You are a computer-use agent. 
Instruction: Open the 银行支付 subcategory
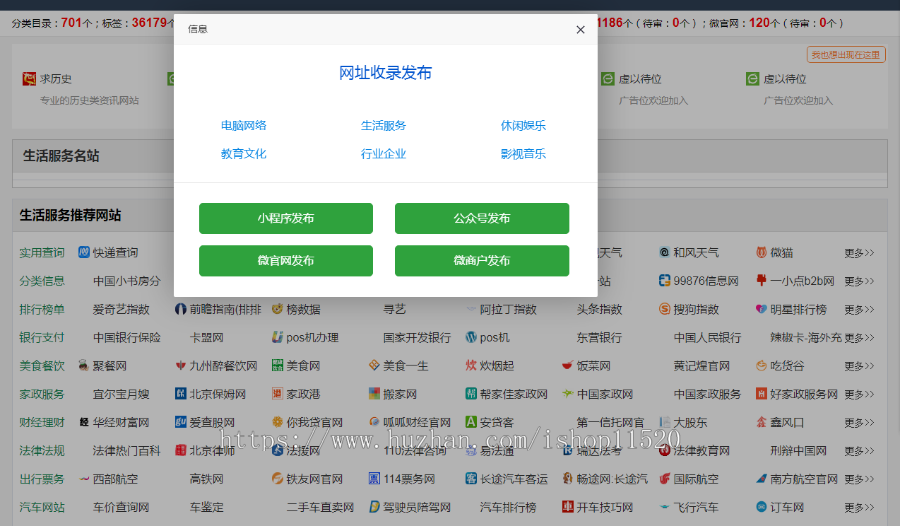42,337
